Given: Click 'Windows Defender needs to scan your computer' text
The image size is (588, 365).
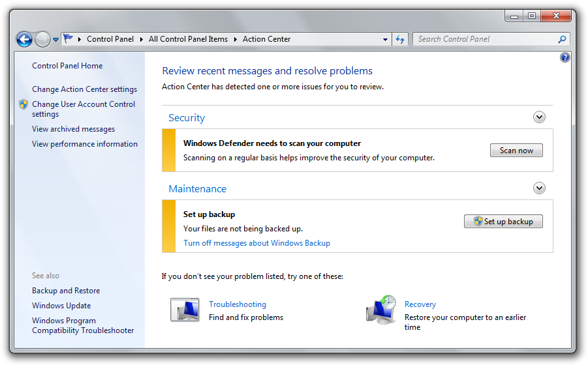Looking at the screenshot, I should (272, 143).
